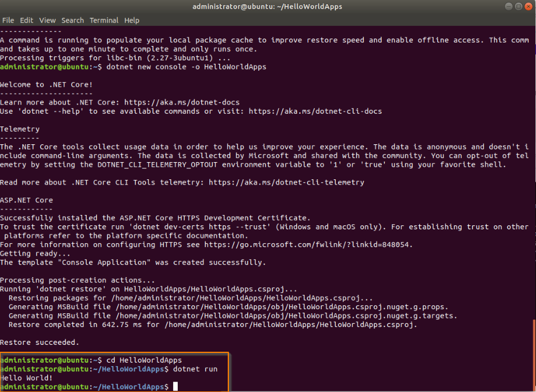Minimize the terminal window
Viewport: 536px width, 392px height.
click(508, 6)
